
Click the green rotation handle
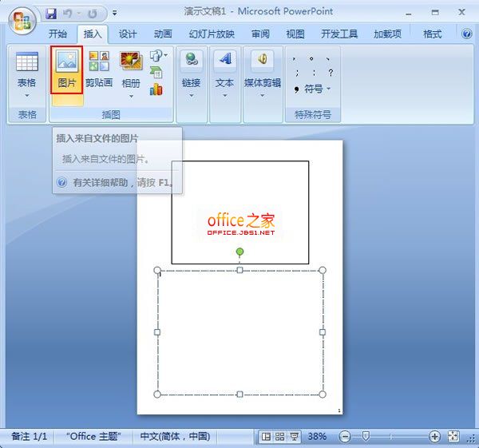point(239,252)
